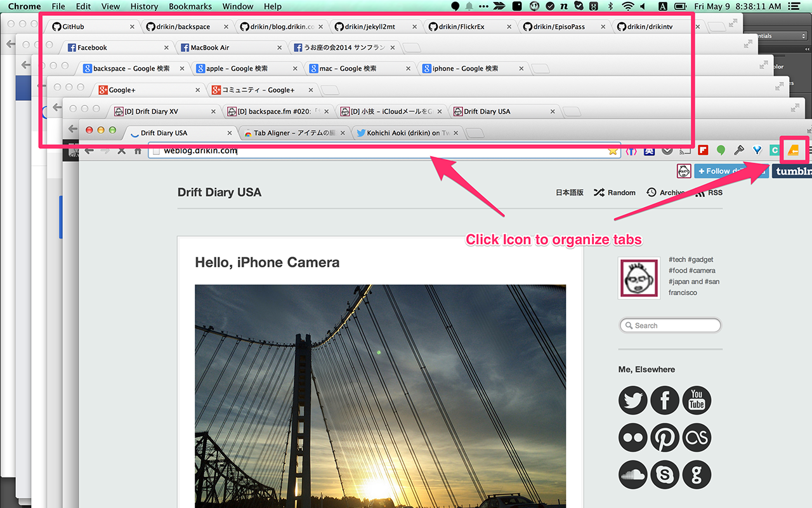
Task: Click the pink bracketed T extension icon
Action: (631, 150)
